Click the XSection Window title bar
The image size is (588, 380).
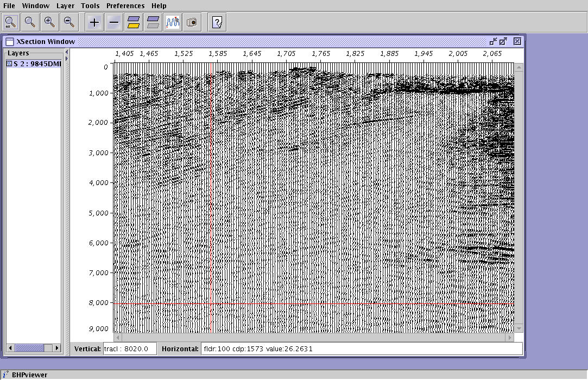pyautogui.click(x=262, y=42)
